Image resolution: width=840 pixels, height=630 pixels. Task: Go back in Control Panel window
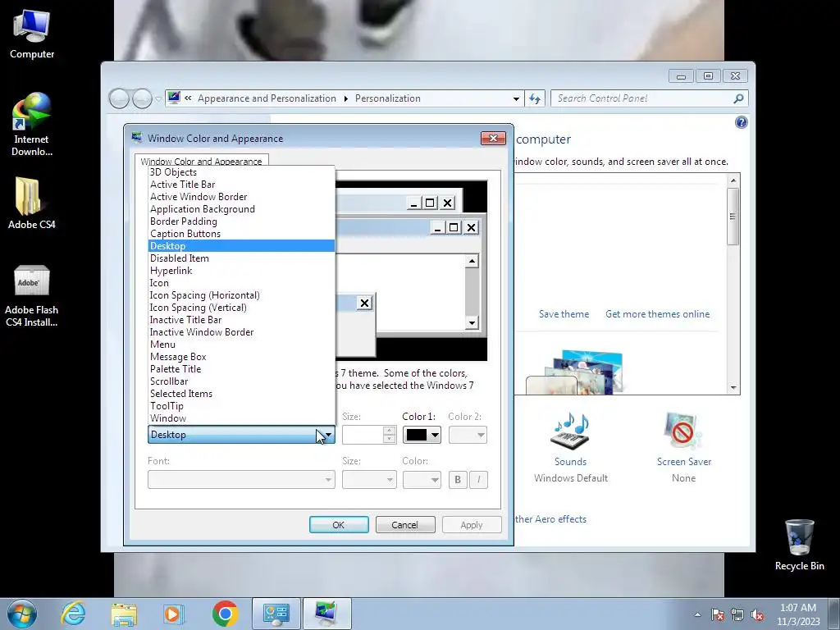pos(119,98)
